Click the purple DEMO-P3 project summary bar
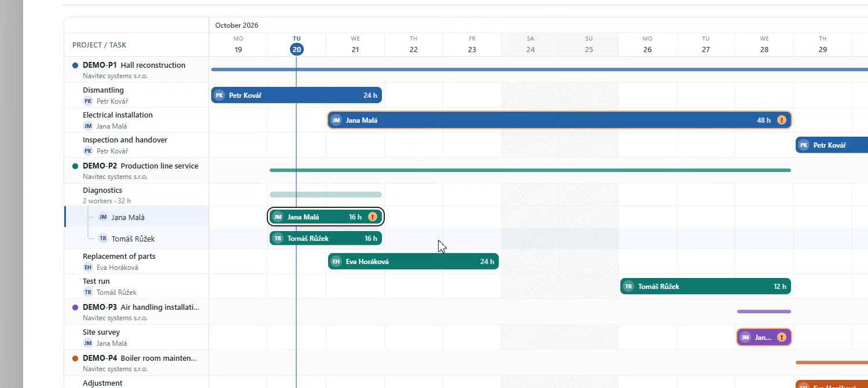This screenshot has height=388, width=868. [x=764, y=312]
